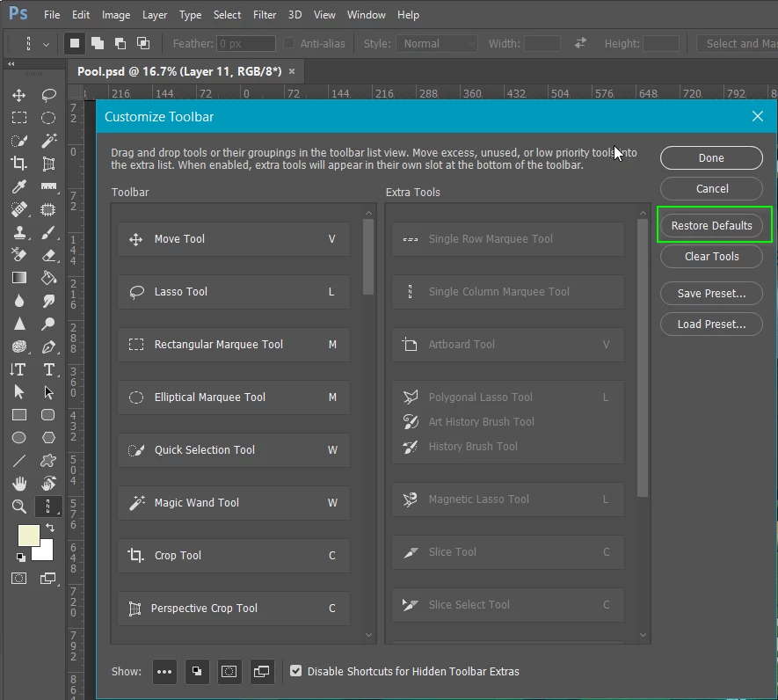Open the Filter menu

tap(265, 15)
